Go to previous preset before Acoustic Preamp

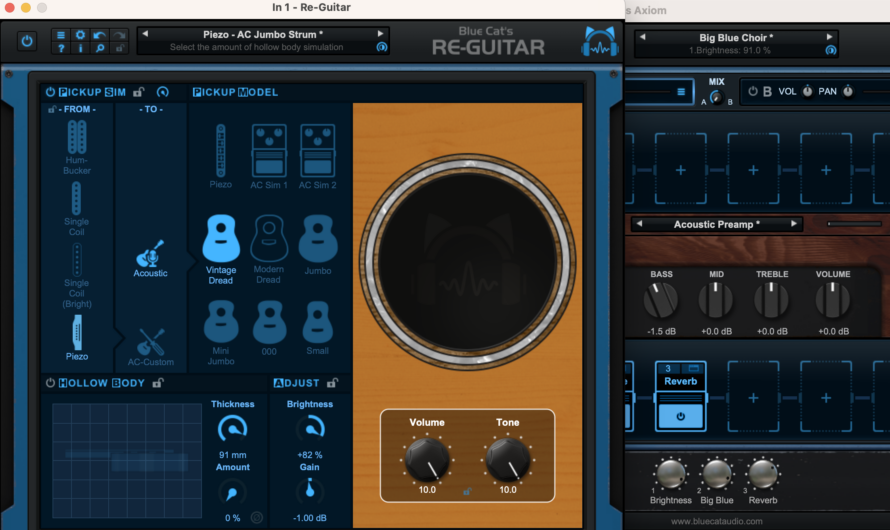coord(639,224)
